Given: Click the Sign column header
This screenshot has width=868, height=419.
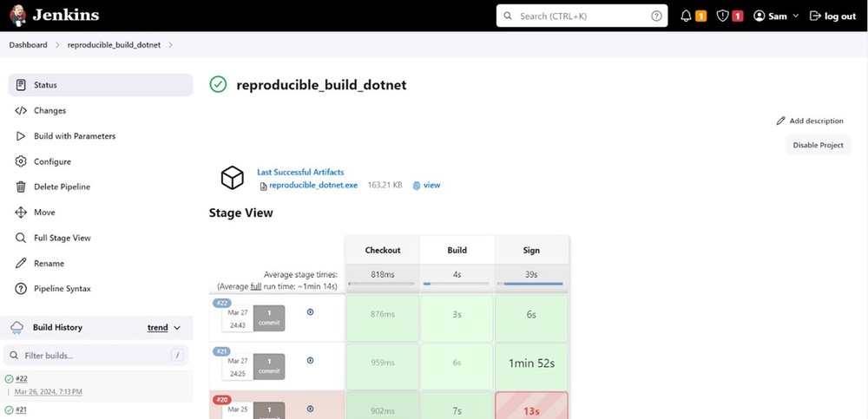Looking at the screenshot, I should [x=531, y=250].
